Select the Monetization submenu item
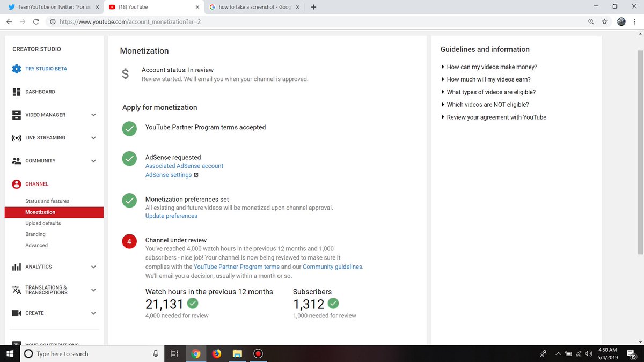 coord(54,212)
